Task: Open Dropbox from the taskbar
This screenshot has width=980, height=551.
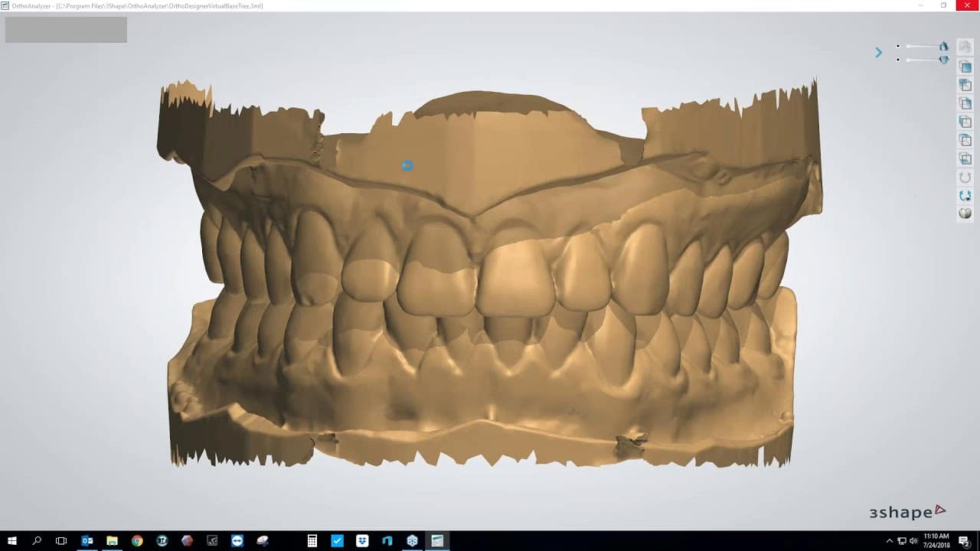Action: pos(362,541)
